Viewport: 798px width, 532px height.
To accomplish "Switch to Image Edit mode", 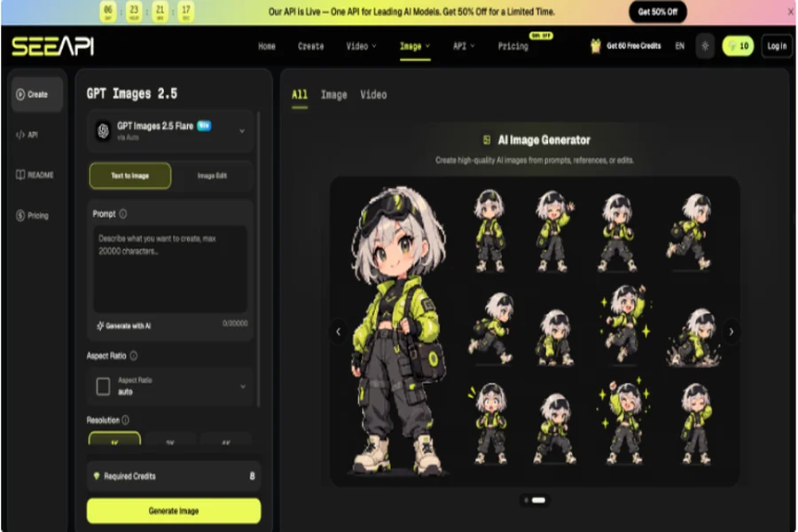I will click(212, 176).
